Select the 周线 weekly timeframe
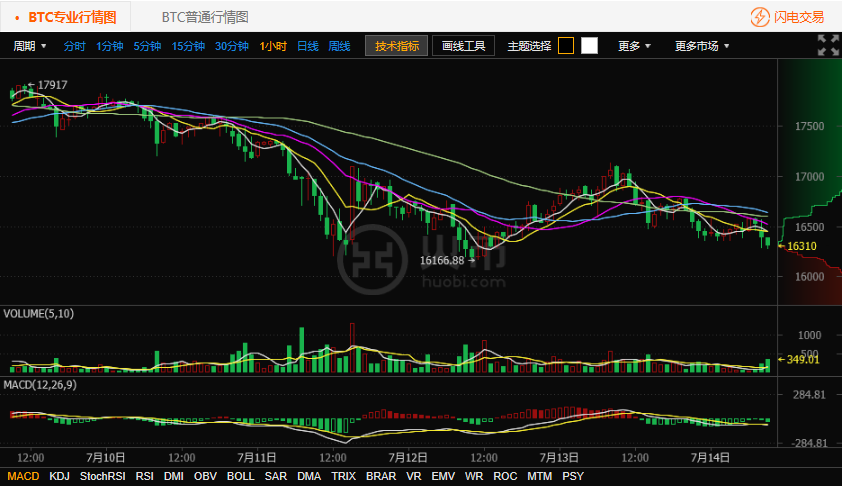842x487 pixels. pyautogui.click(x=339, y=46)
